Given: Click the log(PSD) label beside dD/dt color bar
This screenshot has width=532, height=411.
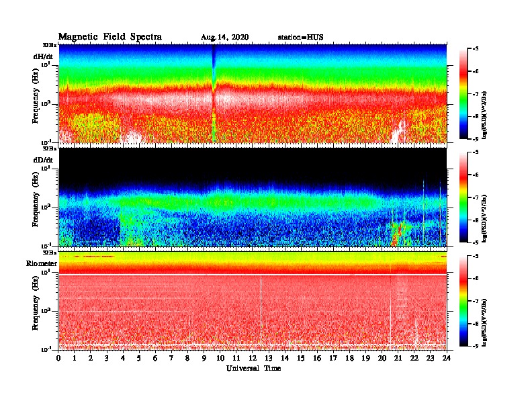Looking at the screenshot, I should pos(484,218).
